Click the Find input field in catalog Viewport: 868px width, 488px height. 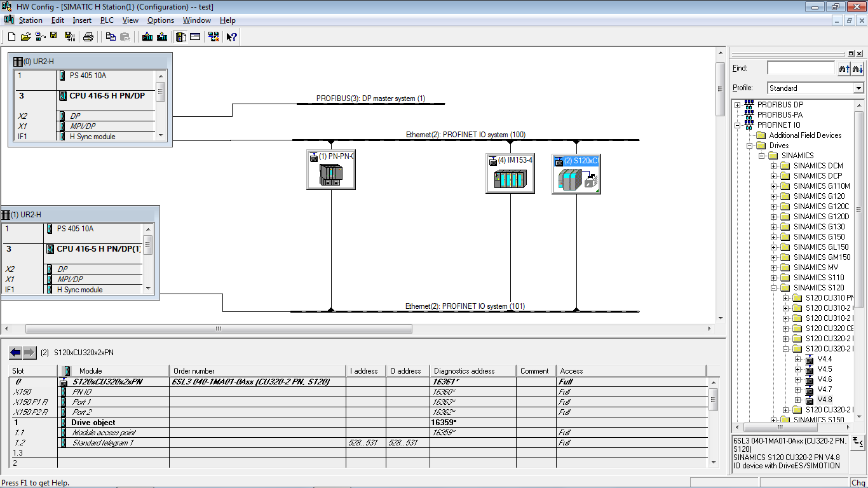[801, 67]
